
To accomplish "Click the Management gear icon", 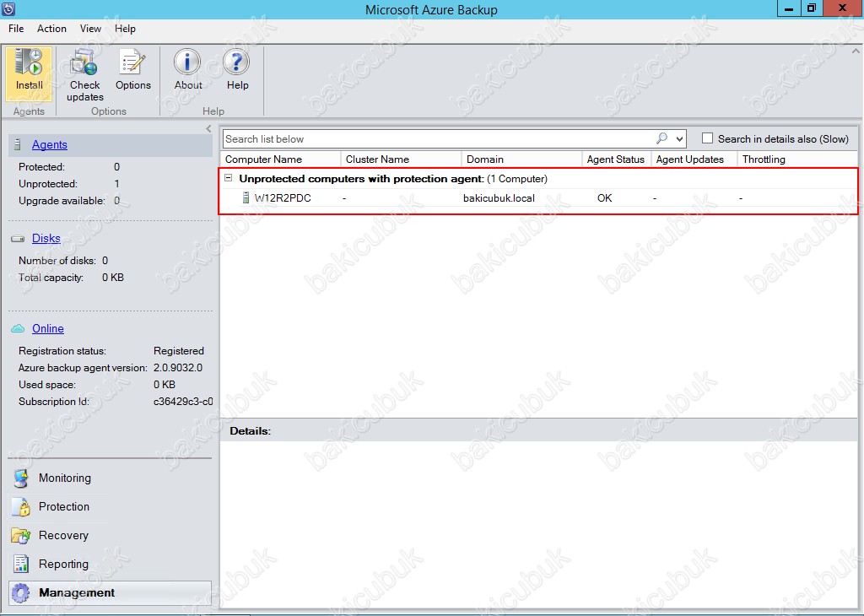I will [21, 593].
